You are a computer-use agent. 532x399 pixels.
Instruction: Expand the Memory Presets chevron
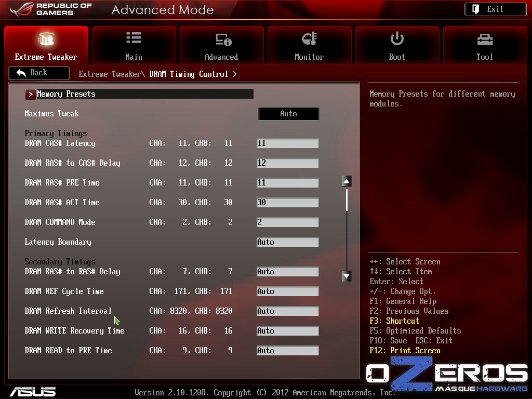coord(30,94)
